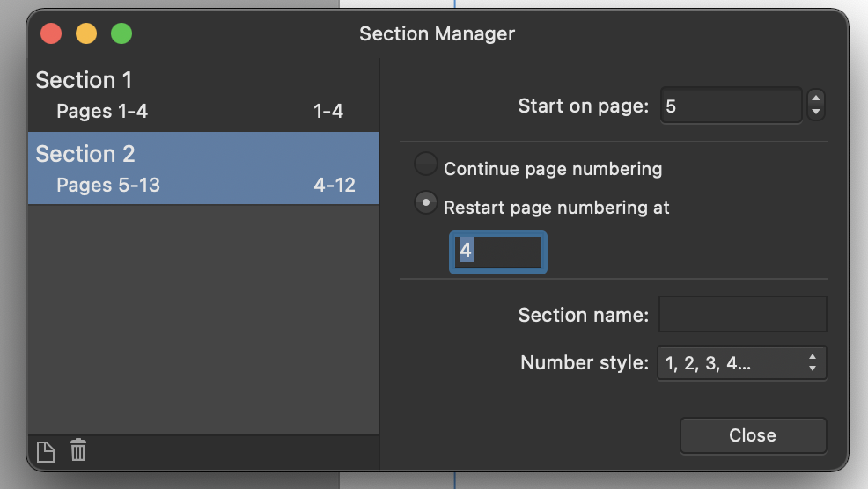Screen dimensions: 868x489
Task: Click the Pages 1-4 row entry
Action: 102,112
